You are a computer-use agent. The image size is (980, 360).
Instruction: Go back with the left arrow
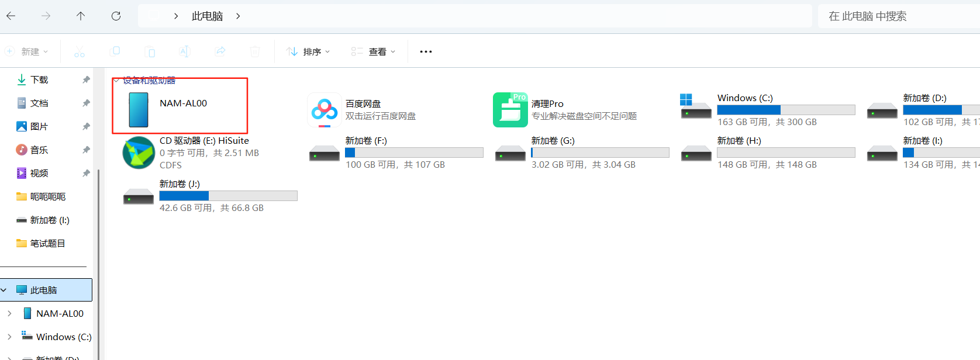pos(11,16)
